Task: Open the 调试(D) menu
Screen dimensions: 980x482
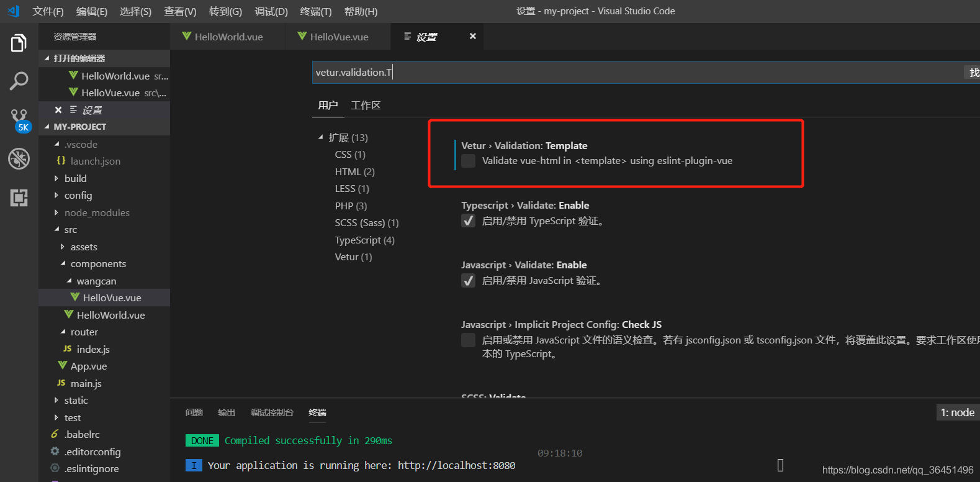Action: pos(271,11)
